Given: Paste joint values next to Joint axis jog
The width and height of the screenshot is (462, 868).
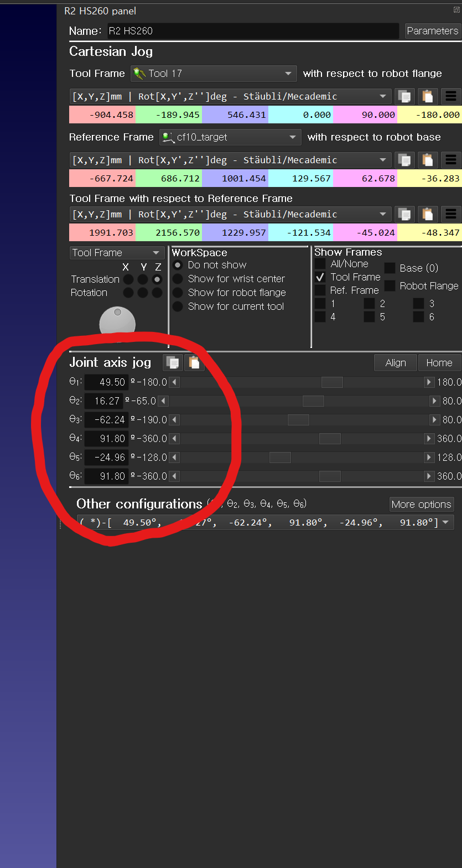Looking at the screenshot, I should click(194, 363).
